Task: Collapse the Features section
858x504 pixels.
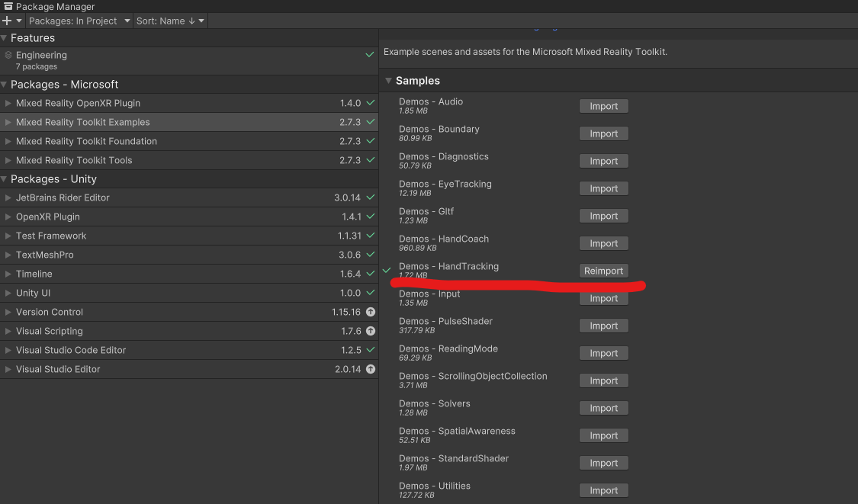Action: coord(4,38)
